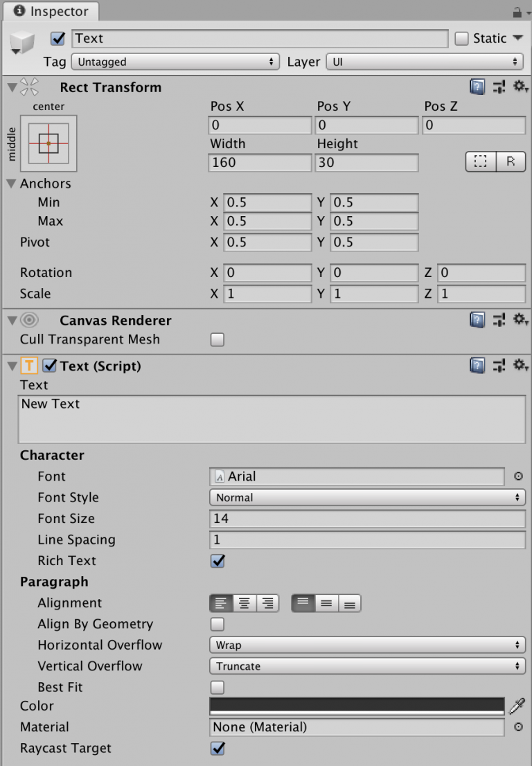The height and width of the screenshot is (766, 532).
Task: Click the Text (Script) presets icon
Action: pos(499,366)
